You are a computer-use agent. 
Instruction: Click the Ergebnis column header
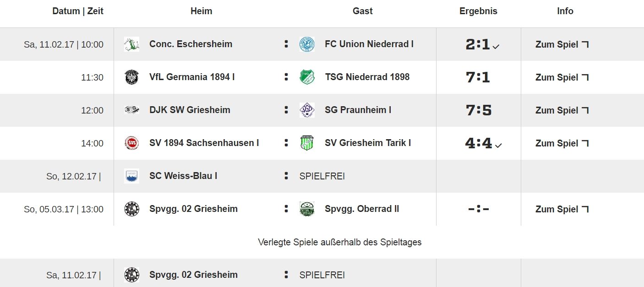(x=478, y=11)
